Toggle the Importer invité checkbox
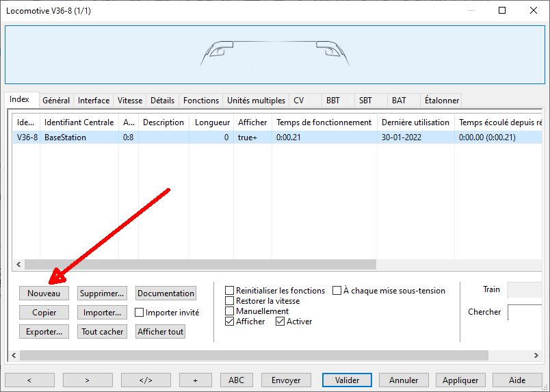This screenshot has height=392, width=550. [x=140, y=313]
